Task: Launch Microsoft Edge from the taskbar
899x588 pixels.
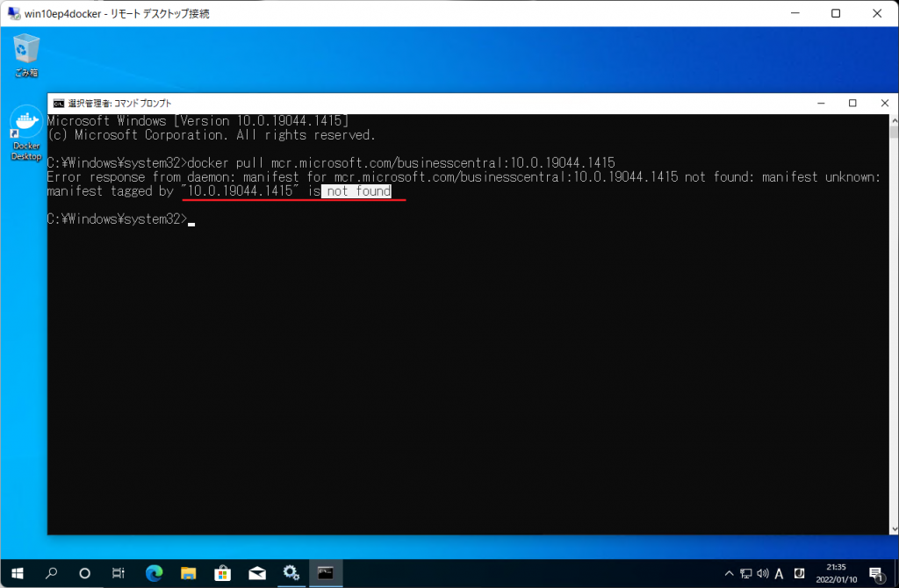Action: coord(154,573)
